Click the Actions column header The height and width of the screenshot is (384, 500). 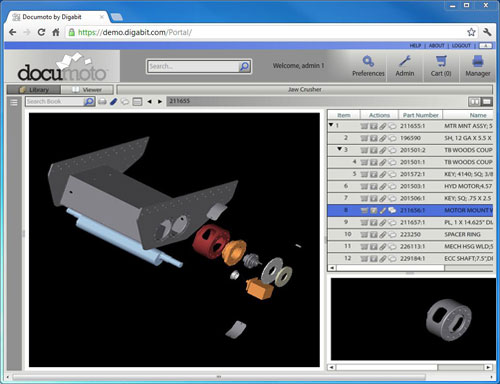point(379,115)
